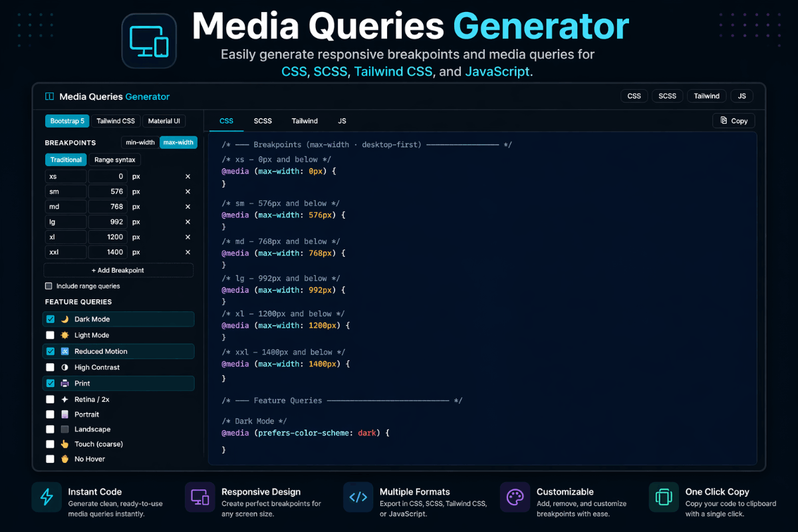The image size is (798, 532).
Task: Click the hand icon for No Hover
Action: click(x=65, y=459)
